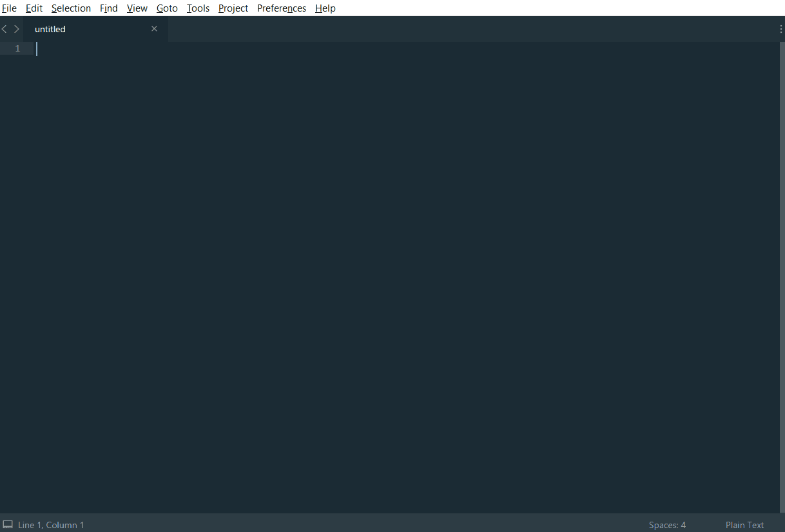Open the Edit menu
The width and height of the screenshot is (785, 532).
[x=34, y=8]
